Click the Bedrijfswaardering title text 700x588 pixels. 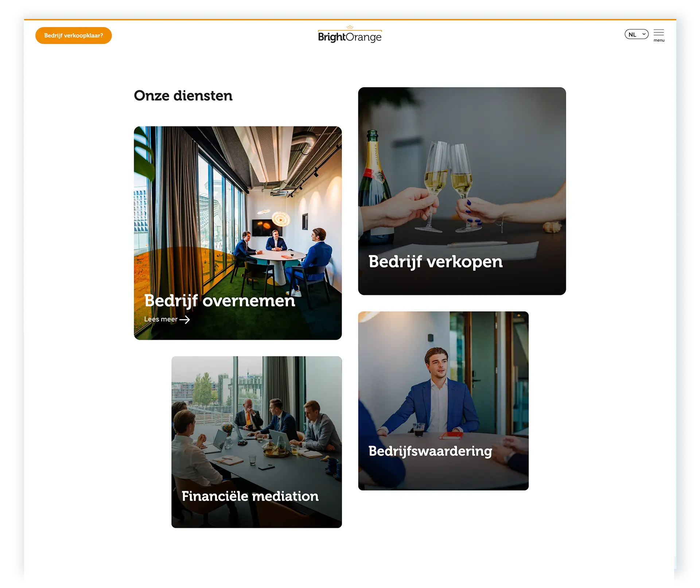tap(430, 451)
